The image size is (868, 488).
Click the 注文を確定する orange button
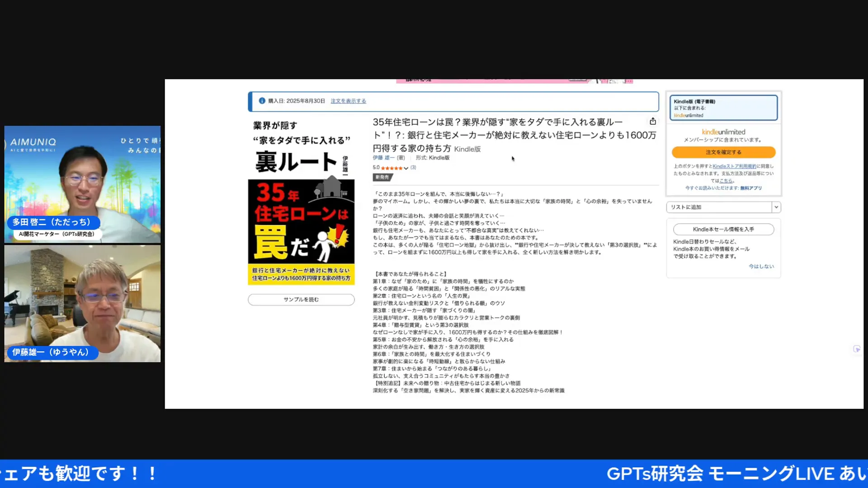tap(723, 152)
